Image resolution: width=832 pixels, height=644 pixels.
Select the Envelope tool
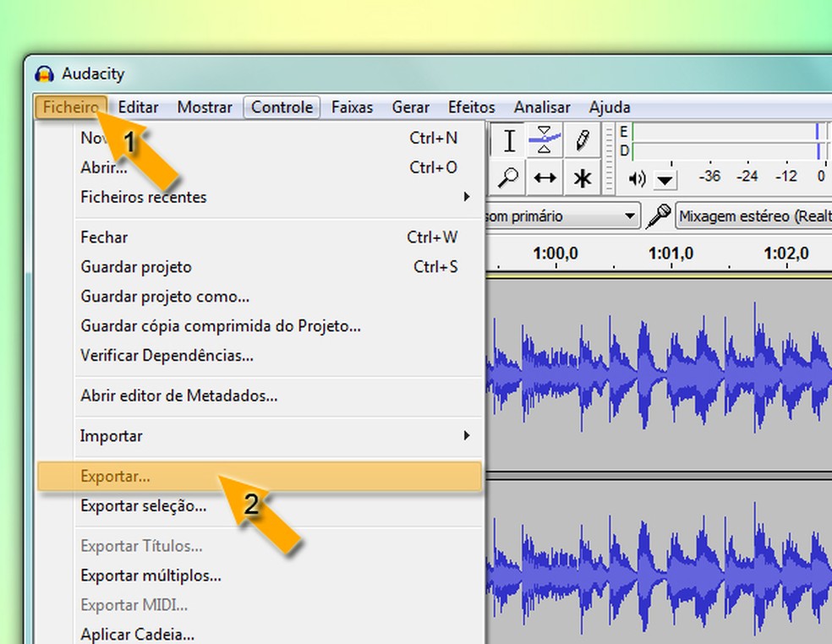545,140
